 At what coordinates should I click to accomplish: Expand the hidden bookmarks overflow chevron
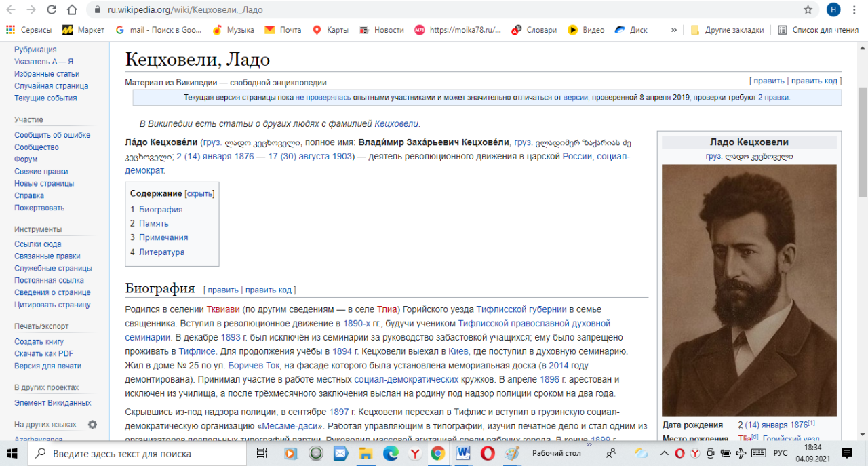673,30
